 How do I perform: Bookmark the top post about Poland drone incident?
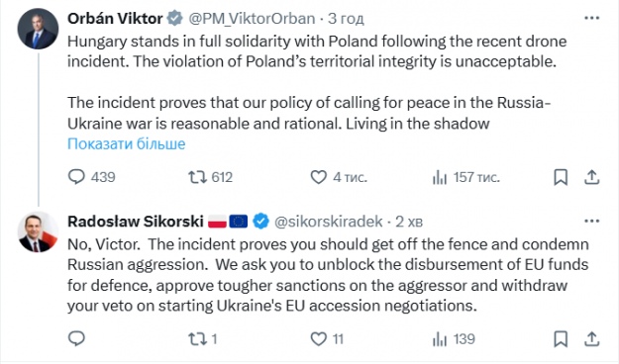[561, 177]
